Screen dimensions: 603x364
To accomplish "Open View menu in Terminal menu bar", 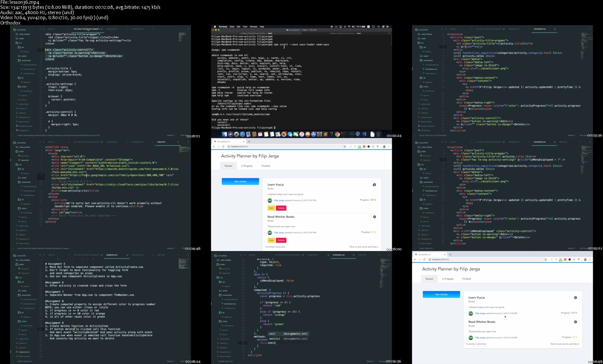I will pos(245,27).
